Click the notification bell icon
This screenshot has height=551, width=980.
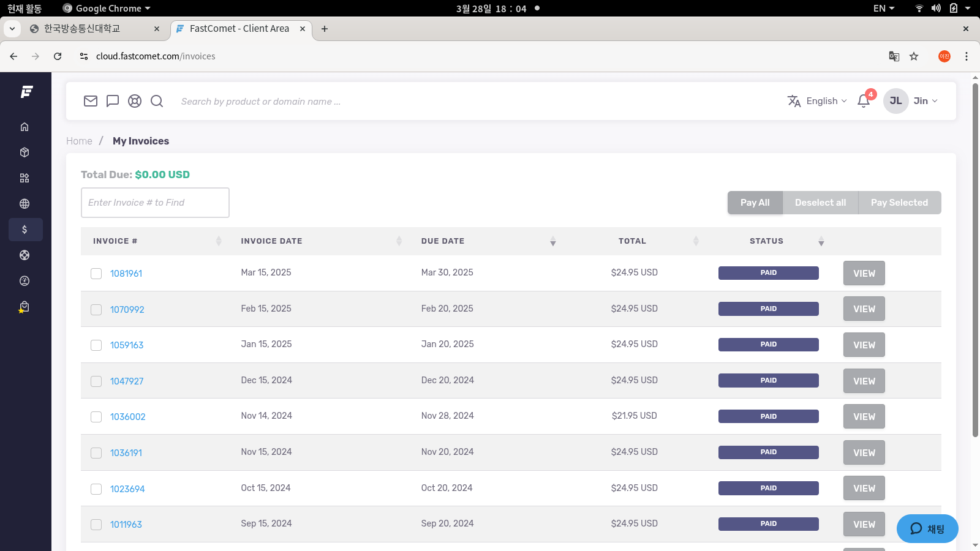864,101
